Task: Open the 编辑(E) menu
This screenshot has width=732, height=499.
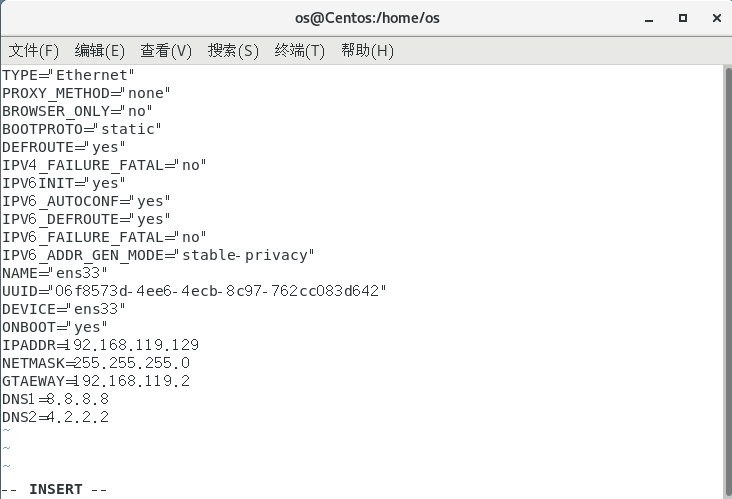Action: 100,51
